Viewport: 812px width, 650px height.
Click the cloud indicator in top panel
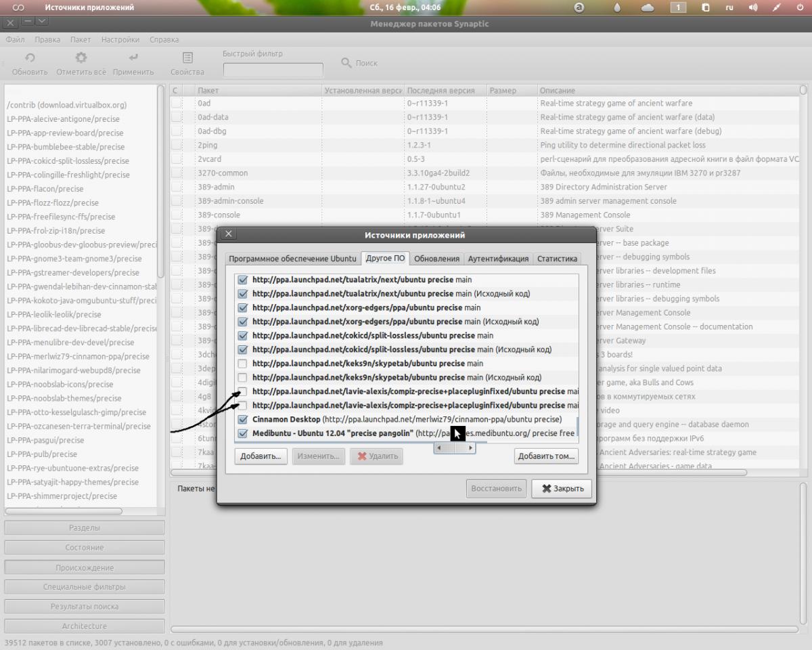pos(648,7)
